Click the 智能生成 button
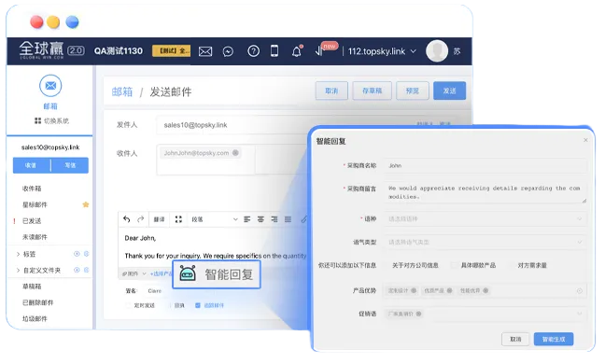Image resolution: width=605 pixels, height=364 pixels. 554,339
